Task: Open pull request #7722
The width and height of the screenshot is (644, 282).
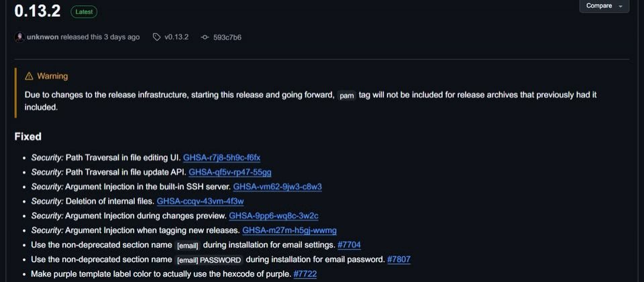Action: 305,274
